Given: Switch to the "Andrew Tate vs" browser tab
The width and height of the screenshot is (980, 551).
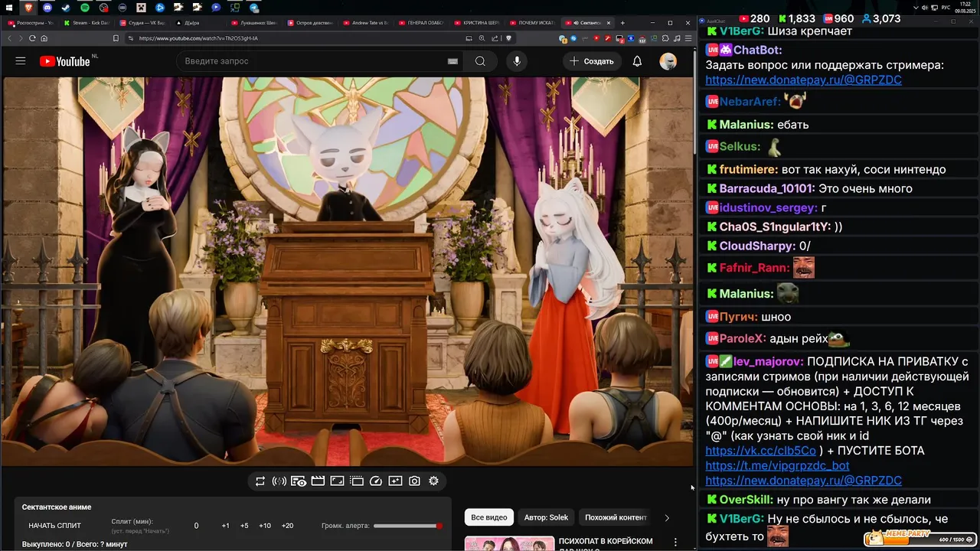Looking at the screenshot, I should click(367, 23).
